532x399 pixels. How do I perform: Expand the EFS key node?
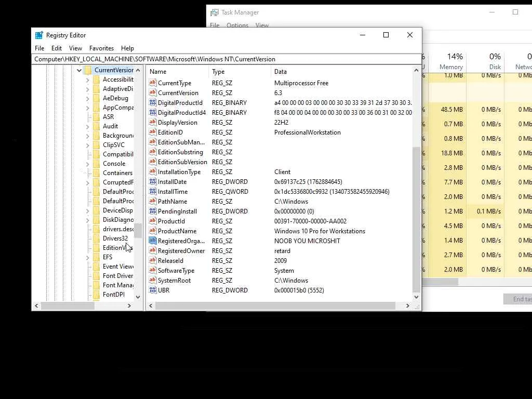point(87,258)
